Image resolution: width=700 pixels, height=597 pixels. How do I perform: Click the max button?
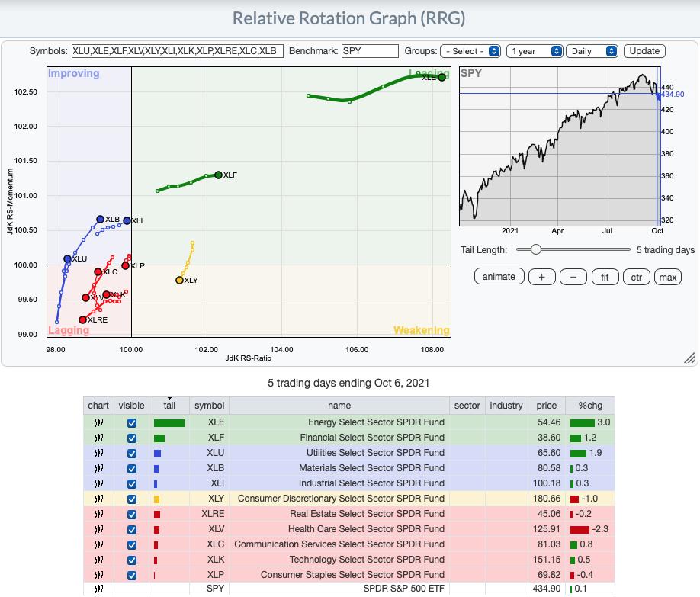668,277
